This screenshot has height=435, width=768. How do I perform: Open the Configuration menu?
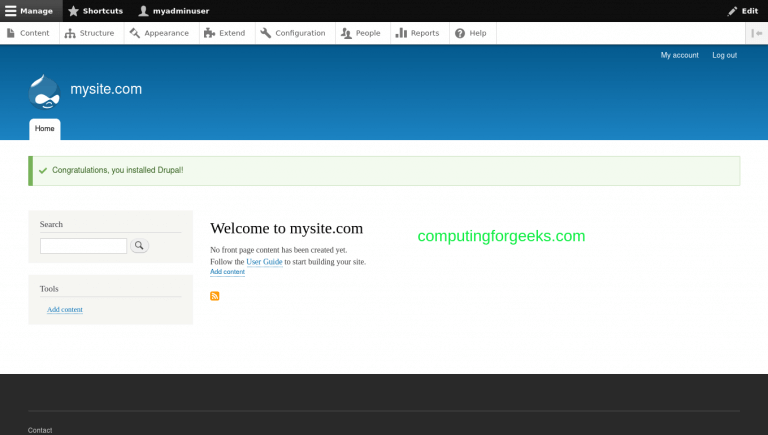pyautogui.click(x=293, y=33)
